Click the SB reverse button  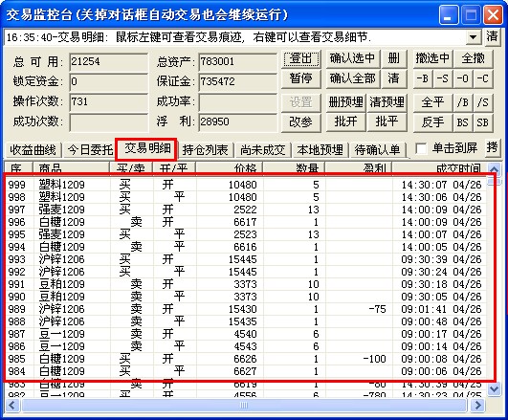[482, 122]
